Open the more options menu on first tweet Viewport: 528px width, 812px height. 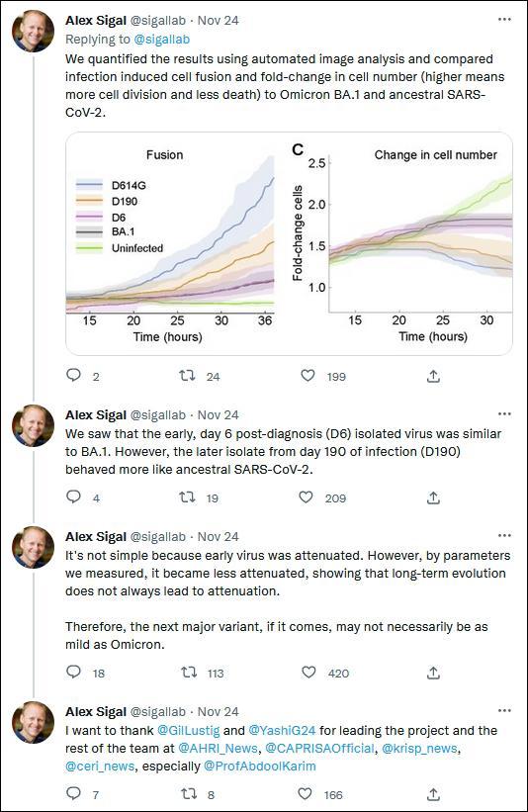(x=504, y=20)
